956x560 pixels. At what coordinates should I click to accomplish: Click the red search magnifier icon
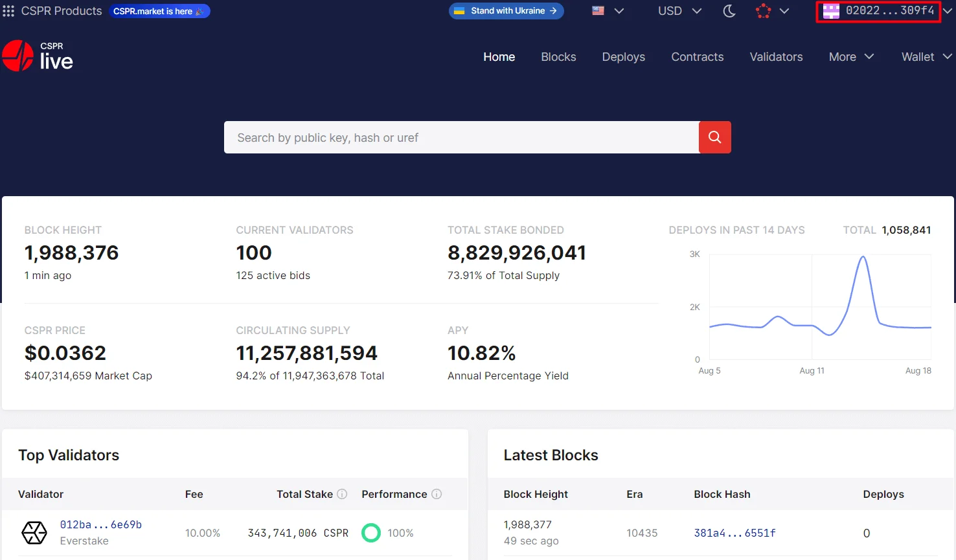point(714,137)
